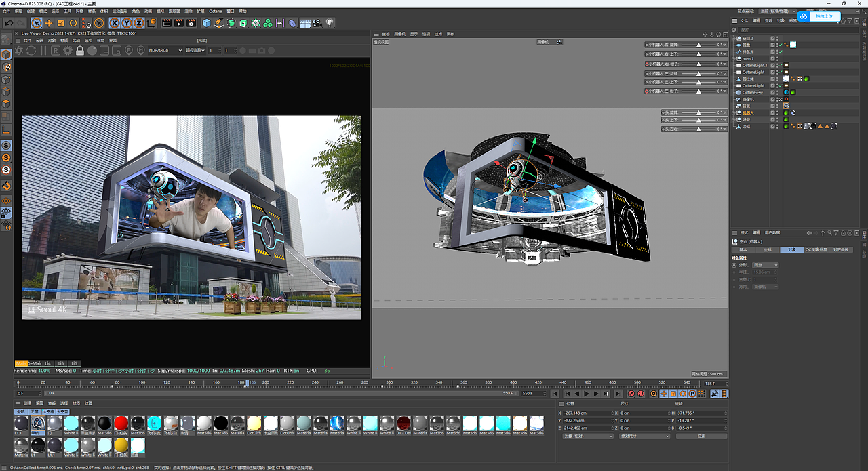The image size is (868, 471).
Task: Click Render to Picture Viewer icon
Action: pos(180,23)
